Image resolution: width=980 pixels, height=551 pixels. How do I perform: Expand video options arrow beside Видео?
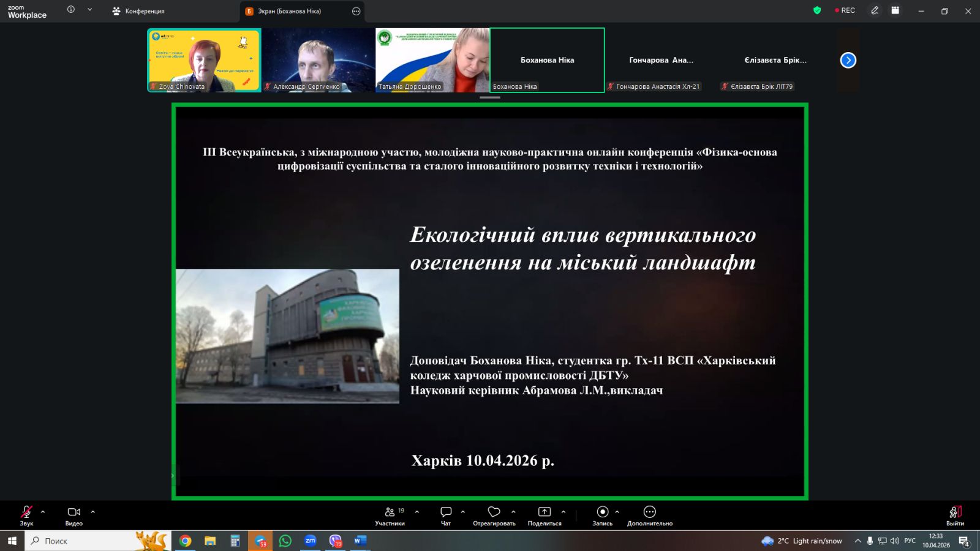[x=93, y=512]
